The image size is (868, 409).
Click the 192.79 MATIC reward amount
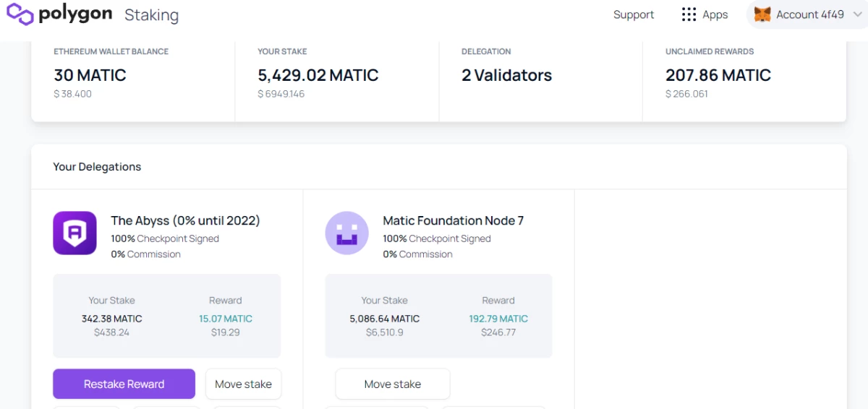coord(498,319)
